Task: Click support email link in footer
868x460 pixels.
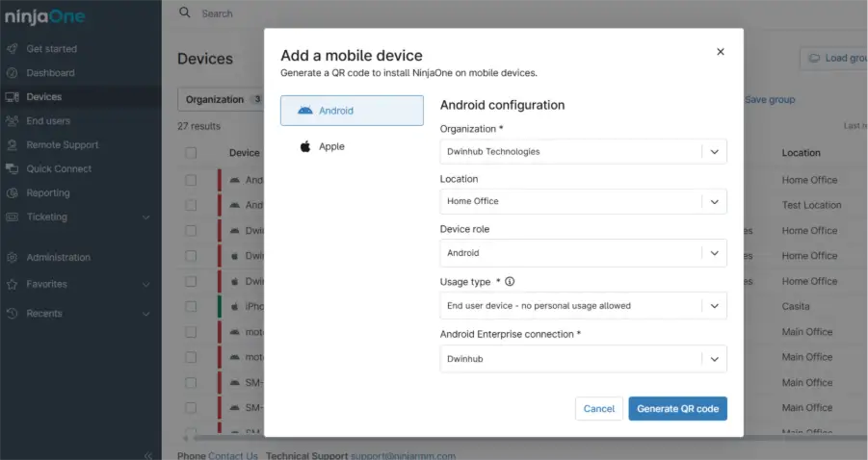Action: [403, 455]
